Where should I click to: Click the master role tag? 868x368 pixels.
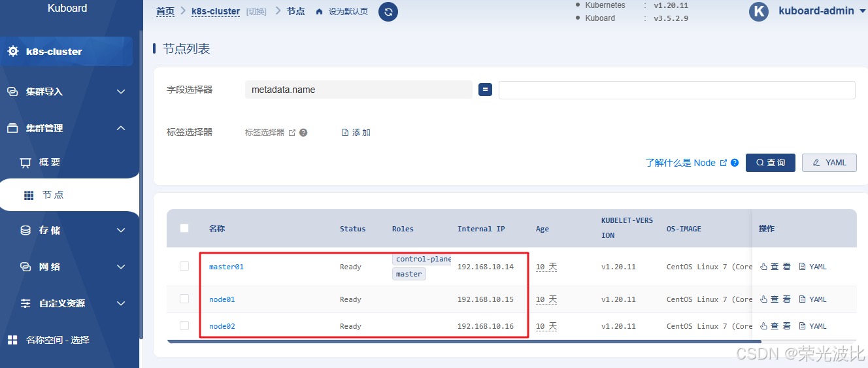(x=409, y=274)
